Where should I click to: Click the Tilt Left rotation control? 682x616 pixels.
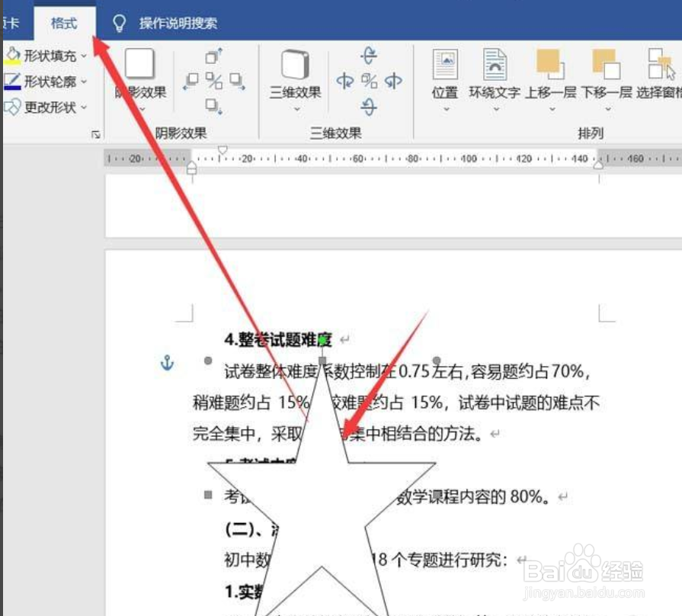[x=344, y=79]
